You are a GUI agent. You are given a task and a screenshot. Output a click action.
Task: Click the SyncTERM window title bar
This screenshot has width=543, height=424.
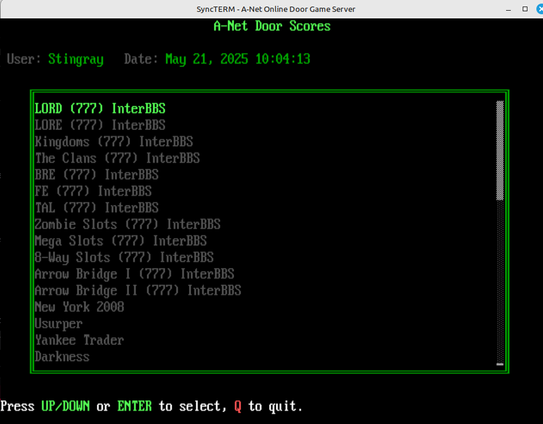point(276,9)
